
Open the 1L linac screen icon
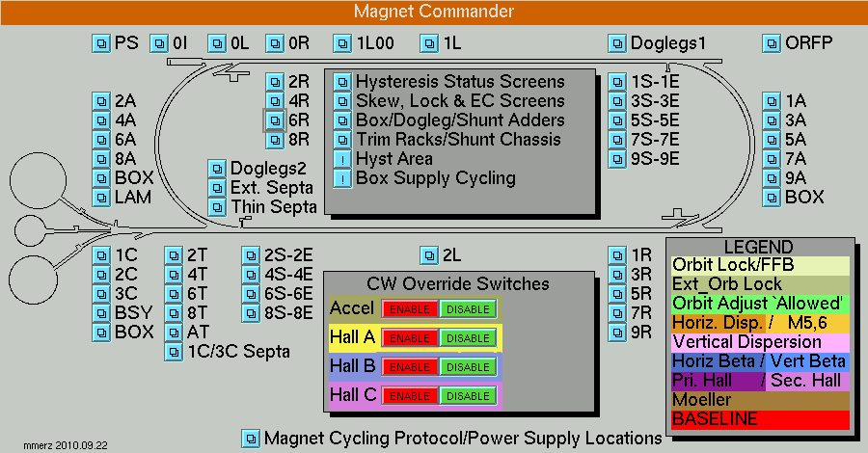(x=429, y=43)
